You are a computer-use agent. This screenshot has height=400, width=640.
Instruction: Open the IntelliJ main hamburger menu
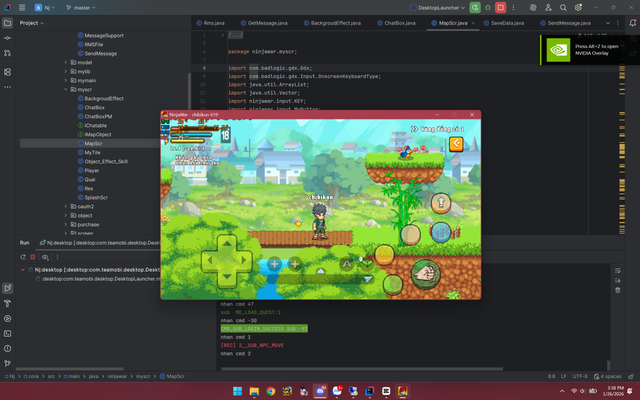click(x=22, y=7)
